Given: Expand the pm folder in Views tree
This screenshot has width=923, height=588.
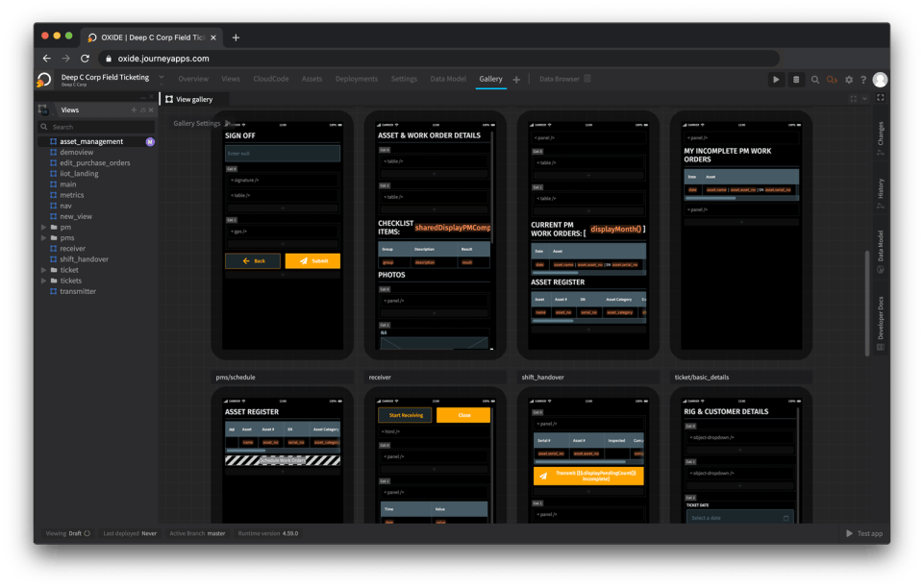Looking at the screenshot, I should click(43, 227).
